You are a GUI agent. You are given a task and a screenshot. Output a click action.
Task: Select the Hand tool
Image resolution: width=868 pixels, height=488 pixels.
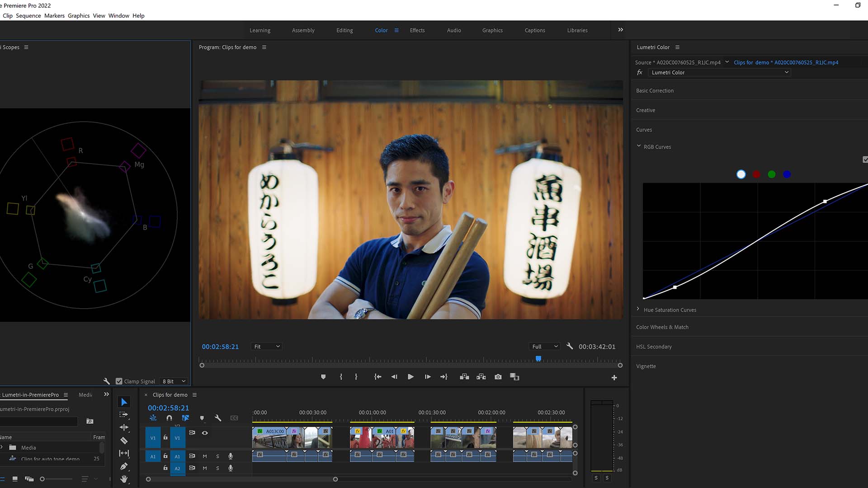(124, 479)
